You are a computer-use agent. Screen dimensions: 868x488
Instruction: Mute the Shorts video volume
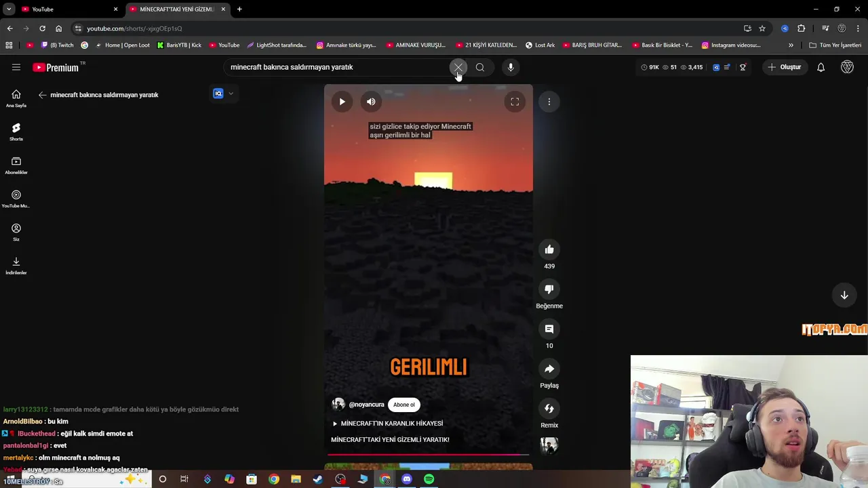[x=371, y=102]
